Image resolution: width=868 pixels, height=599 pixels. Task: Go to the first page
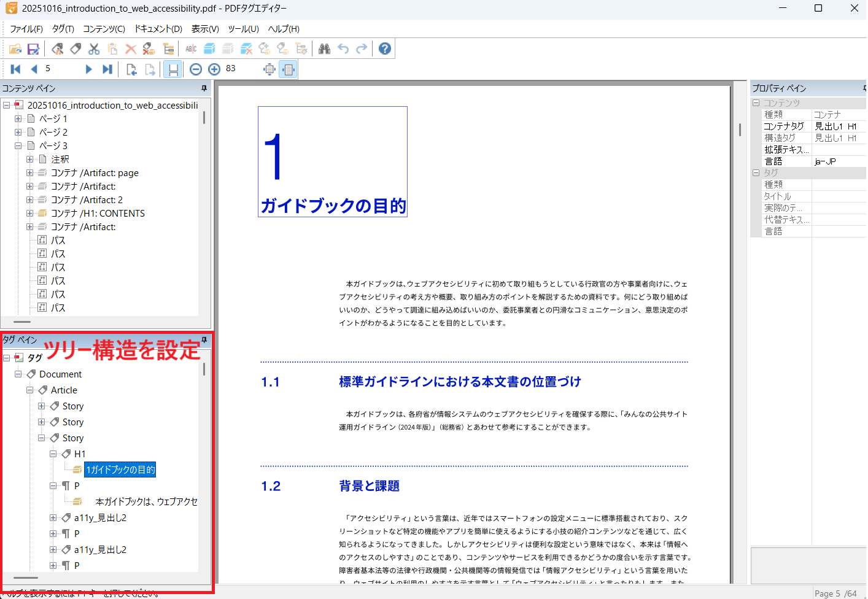16,69
